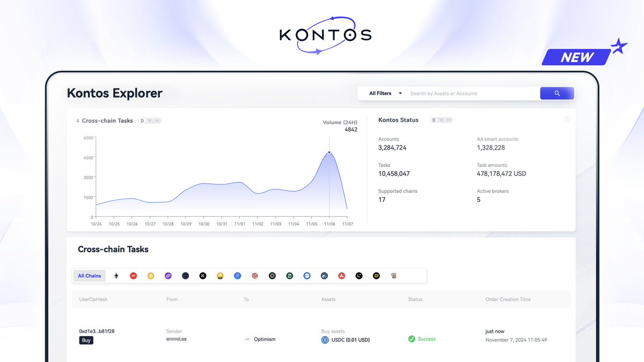Set Kontos Status period to W
644x362 pixels.
click(441, 120)
